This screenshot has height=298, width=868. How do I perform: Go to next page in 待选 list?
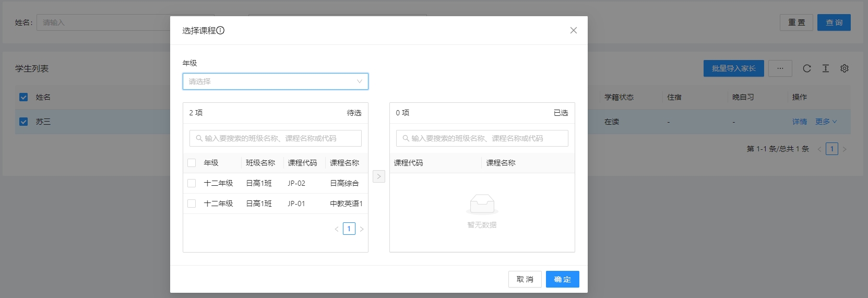pos(362,229)
